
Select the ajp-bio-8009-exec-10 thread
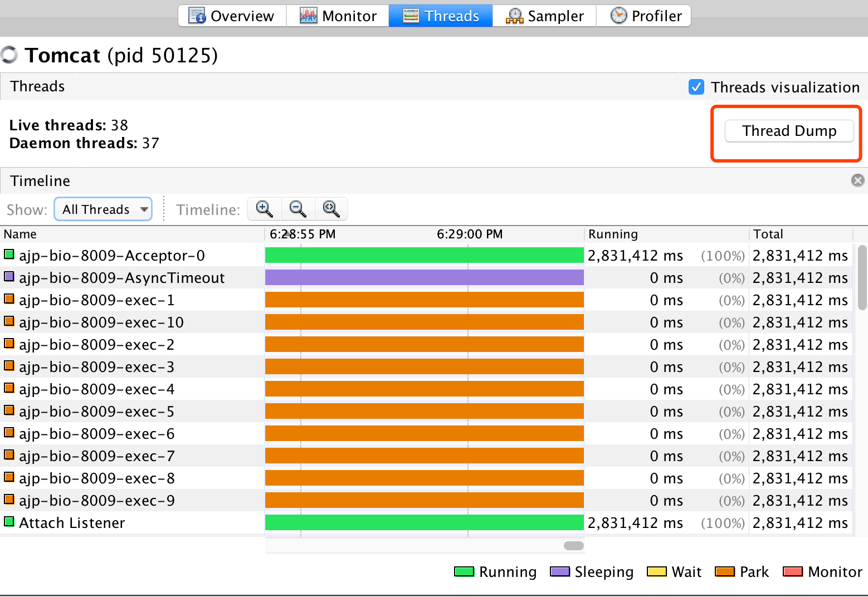426,322
